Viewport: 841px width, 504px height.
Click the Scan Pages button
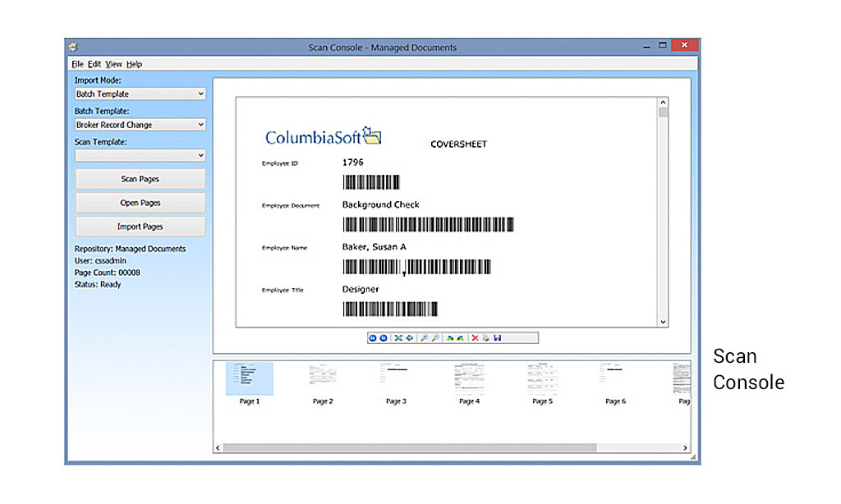(140, 179)
